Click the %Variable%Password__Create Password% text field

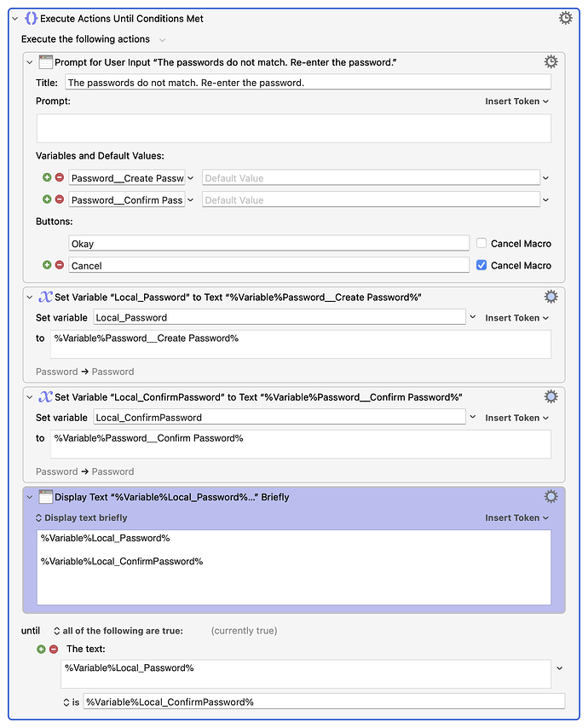coord(301,344)
